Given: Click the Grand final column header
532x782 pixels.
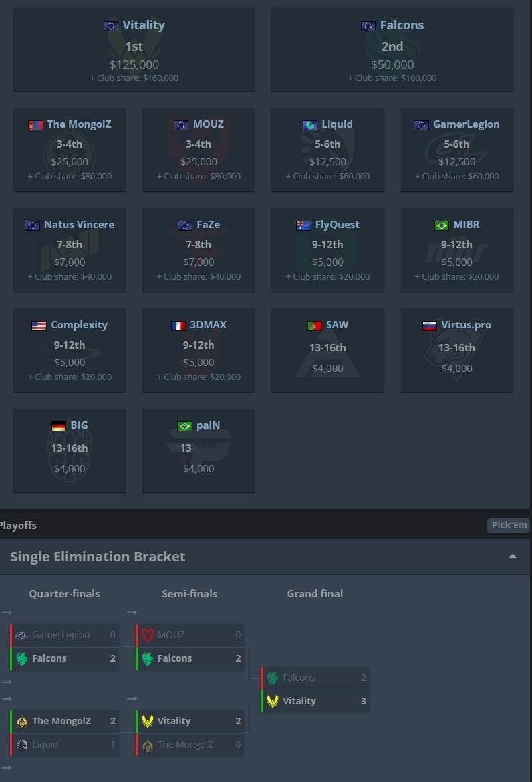Looking at the screenshot, I should coord(315,593).
